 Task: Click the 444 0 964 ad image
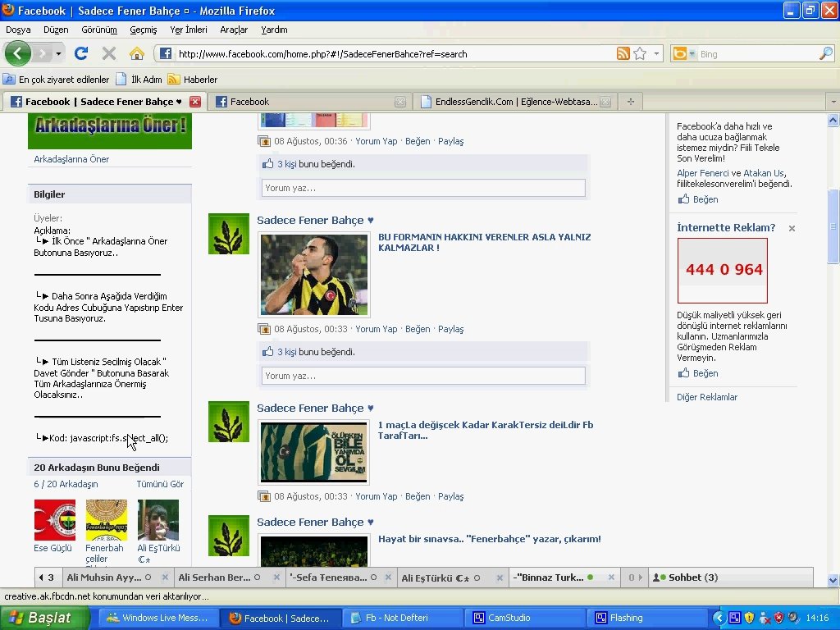pos(722,271)
